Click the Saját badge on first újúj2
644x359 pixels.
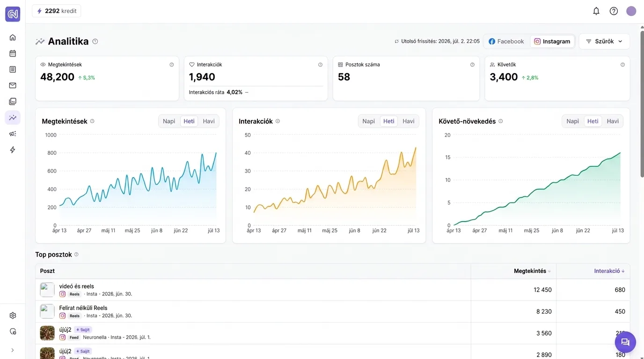pos(83,330)
